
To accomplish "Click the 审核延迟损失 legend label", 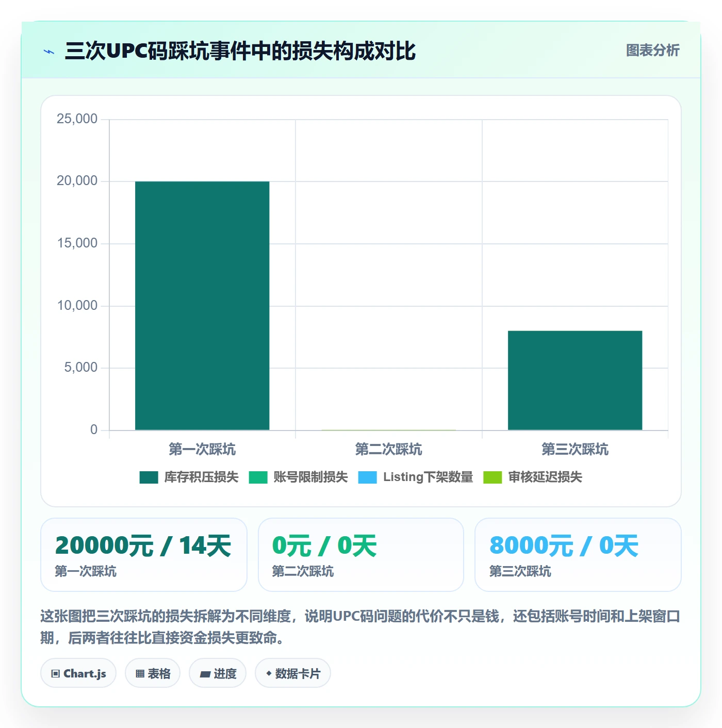I will pyautogui.click(x=545, y=477).
